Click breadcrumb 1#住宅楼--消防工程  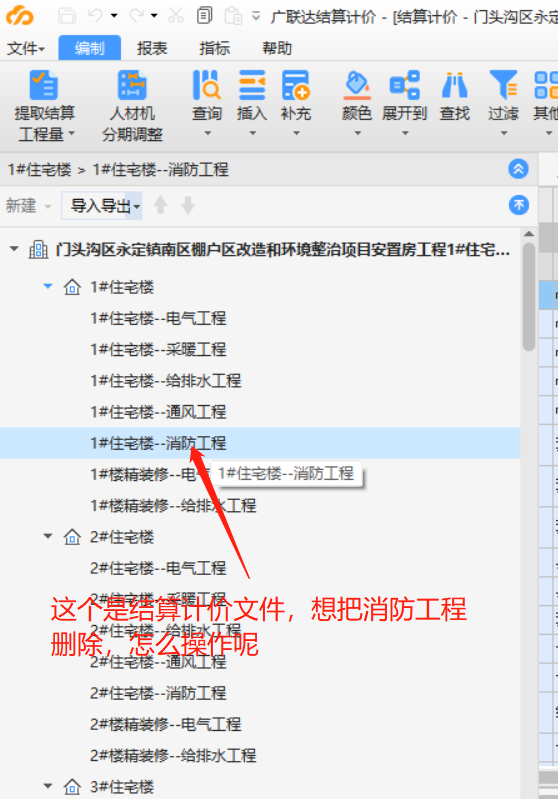click(x=161, y=170)
